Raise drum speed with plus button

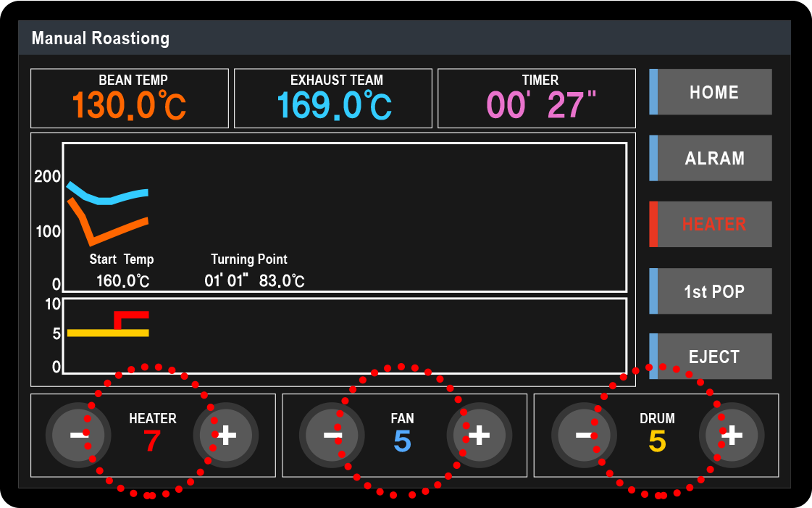[x=733, y=435]
